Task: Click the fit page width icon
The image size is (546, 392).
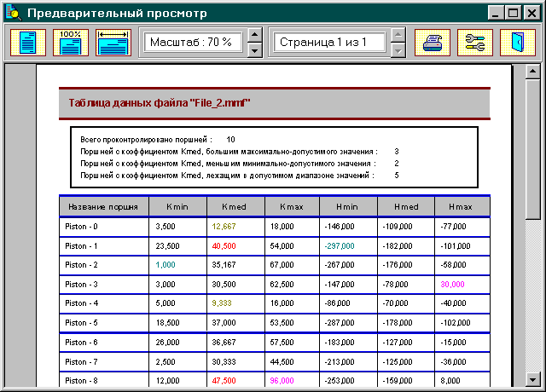Action: click(x=113, y=42)
